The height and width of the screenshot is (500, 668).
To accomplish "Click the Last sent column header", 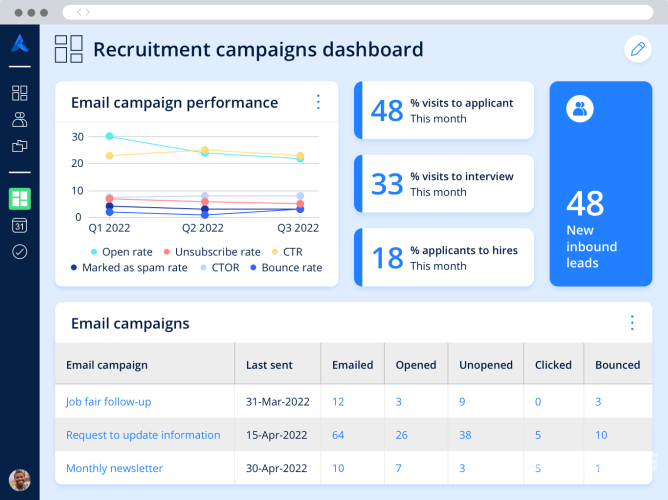I will (x=270, y=365).
